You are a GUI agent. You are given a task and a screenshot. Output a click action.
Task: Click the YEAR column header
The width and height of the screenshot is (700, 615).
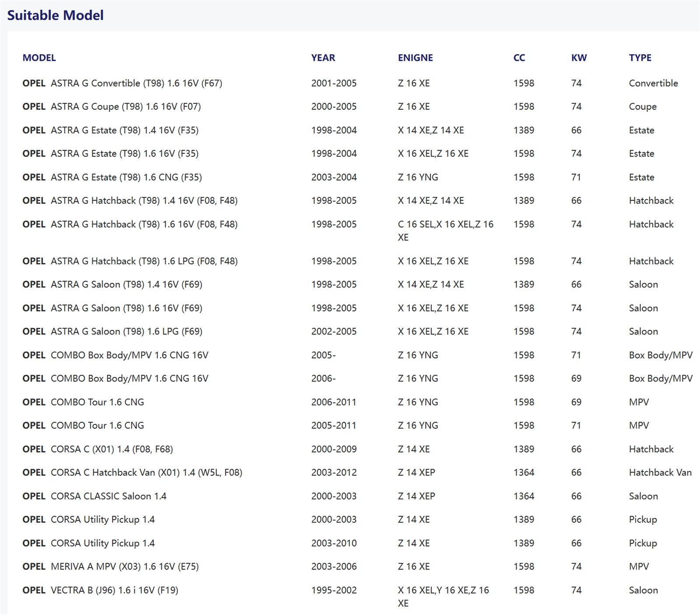point(323,58)
